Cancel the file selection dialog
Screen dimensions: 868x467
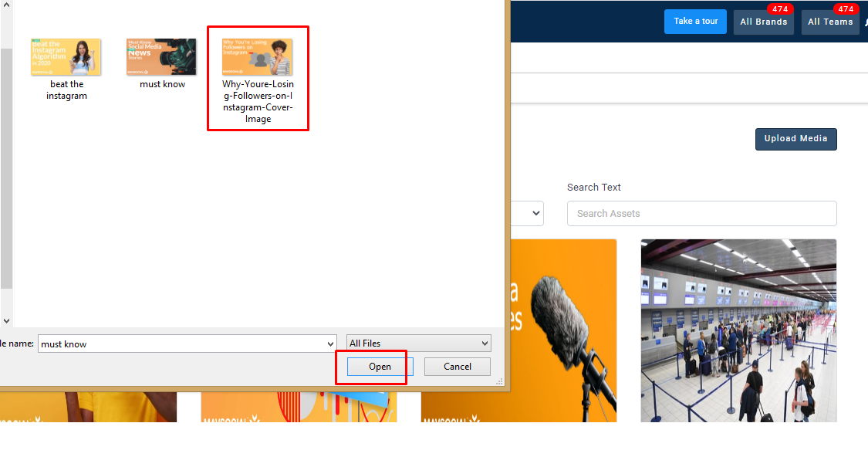pyautogui.click(x=457, y=367)
